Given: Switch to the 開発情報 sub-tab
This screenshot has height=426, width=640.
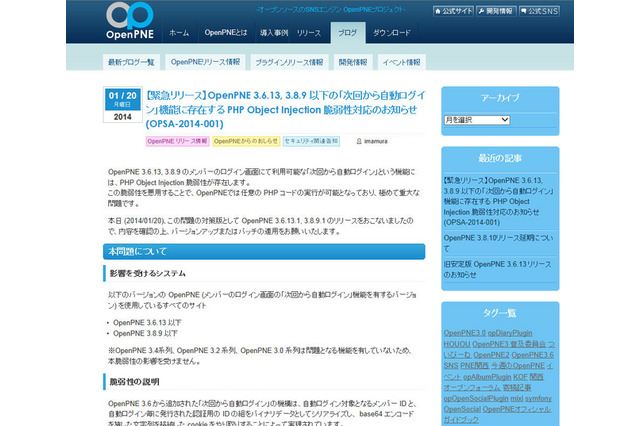Looking at the screenshot, I should [x=353, y=62].
